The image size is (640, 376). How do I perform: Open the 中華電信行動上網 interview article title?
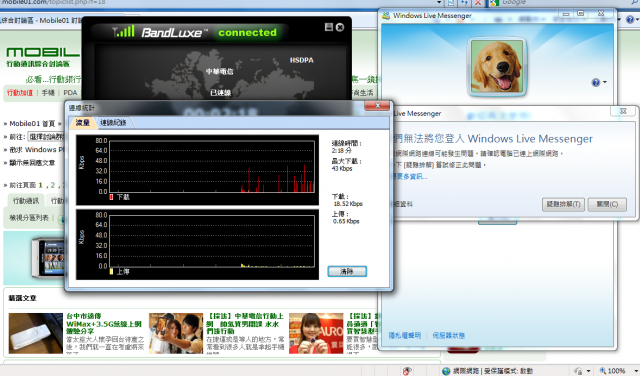click(245, 324)
